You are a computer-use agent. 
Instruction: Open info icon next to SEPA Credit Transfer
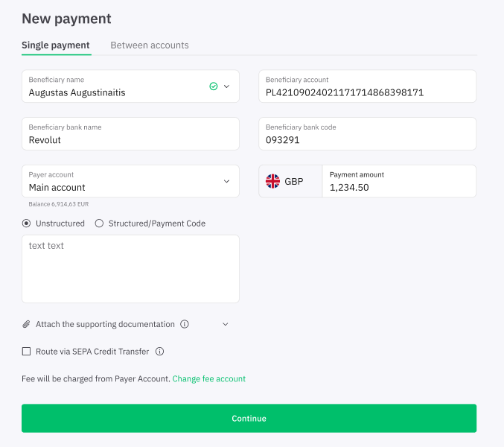pos(160,352)
